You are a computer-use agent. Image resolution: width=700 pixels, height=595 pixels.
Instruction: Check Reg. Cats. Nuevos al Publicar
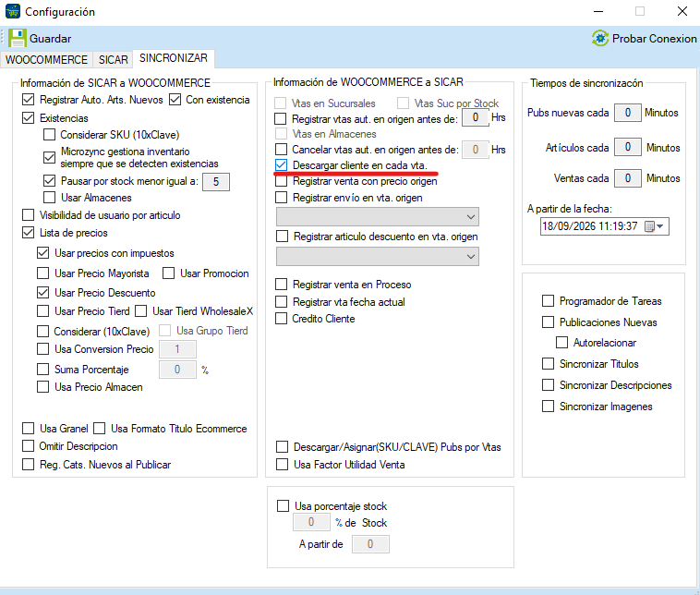click(x=28, y=465)
